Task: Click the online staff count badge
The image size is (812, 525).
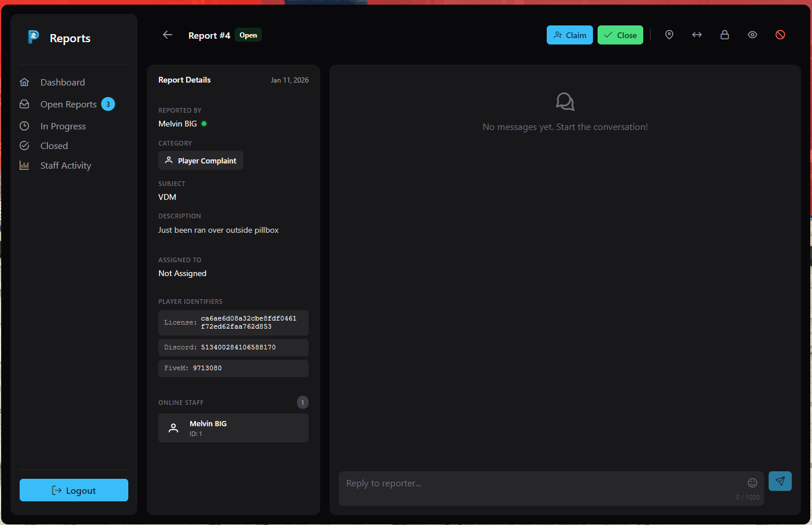Action: point(303,402)
